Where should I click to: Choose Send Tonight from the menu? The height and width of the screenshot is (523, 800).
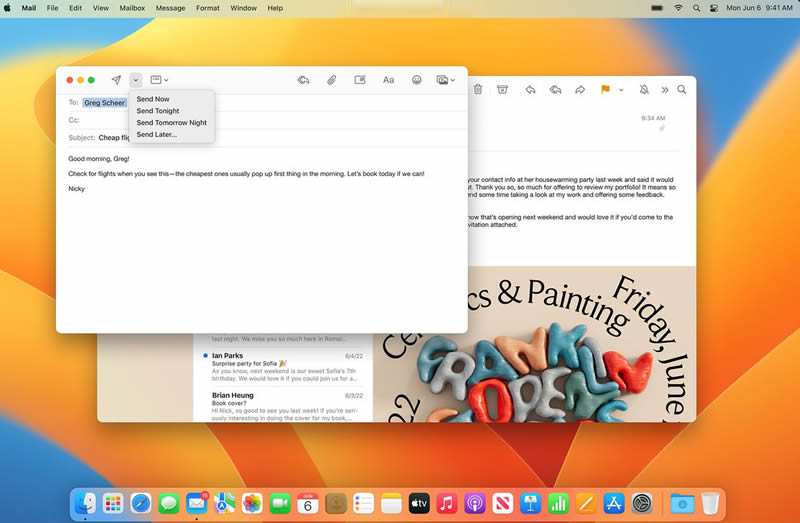click(x=158, y=111)
